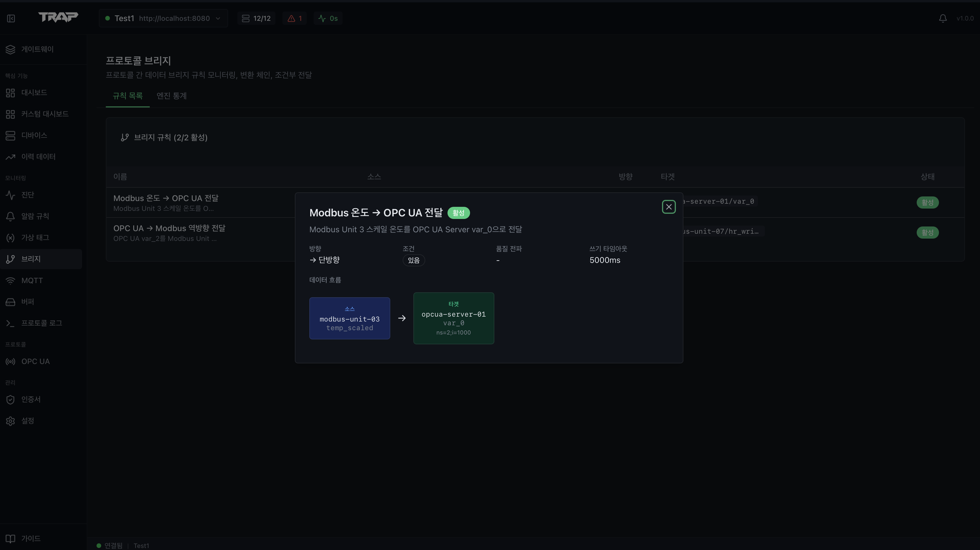Expand the Test1 gateway connection dropdown

click(163, 18)
